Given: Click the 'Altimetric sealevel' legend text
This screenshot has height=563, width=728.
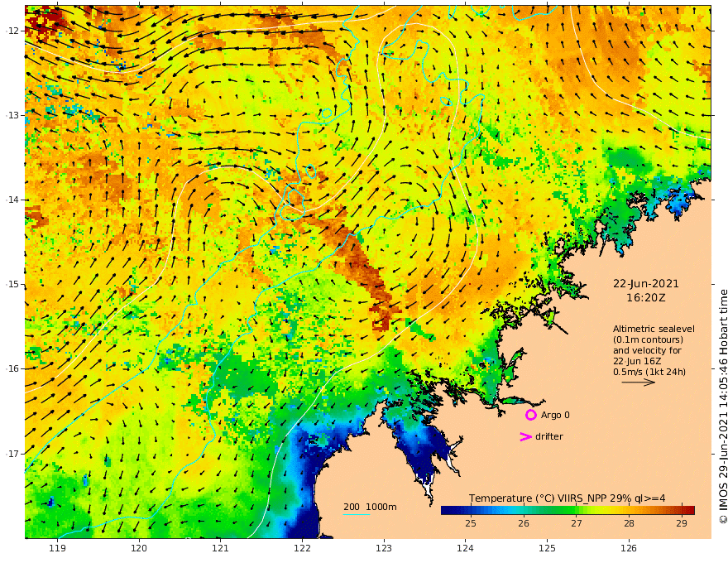Looking at the screenshot, I should pos(654,329).
